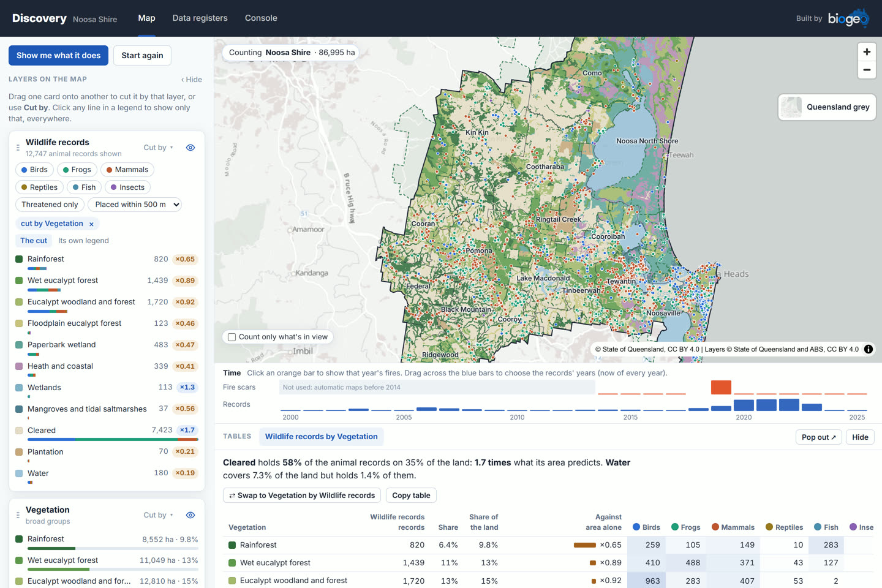The image size is (882, 588).
Task: Grab the Vegetation card drag handle
Action: point(18,515)
